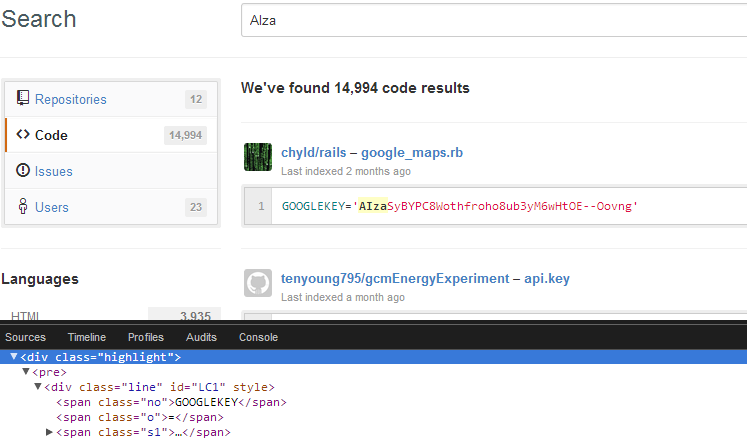This screenshot has height=439, width=747.
Task: Open the tenyoung795/gcmEnergyExperiment repository link
Action: 396,279
